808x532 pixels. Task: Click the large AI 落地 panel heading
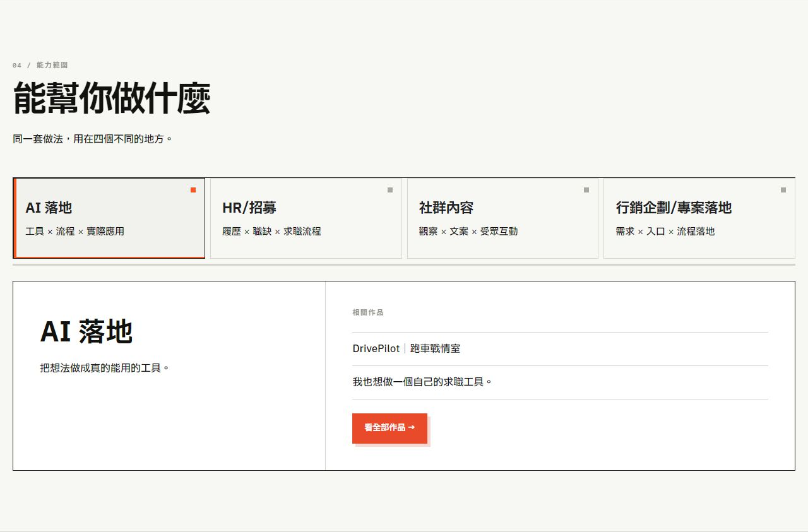(86, 331)
